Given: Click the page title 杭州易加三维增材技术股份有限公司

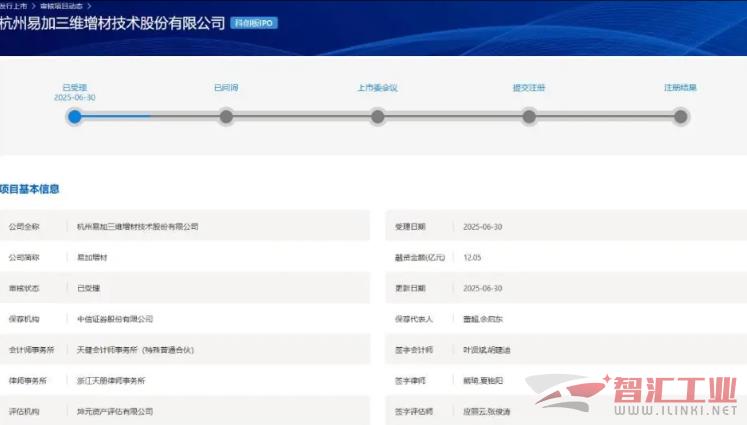Looking at the screenshot, I should pos(112,23).
